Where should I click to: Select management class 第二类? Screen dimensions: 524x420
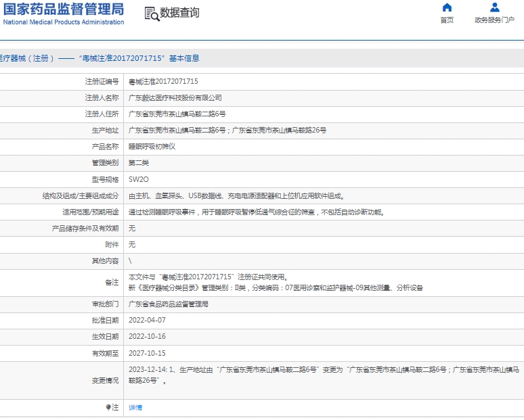click(x=139, y=163)
